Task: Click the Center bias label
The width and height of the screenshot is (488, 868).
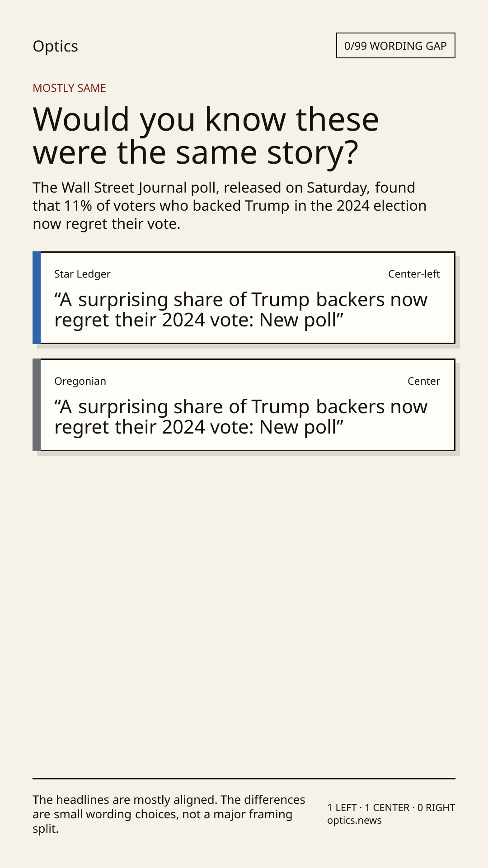Action: pyautogui.click(x=424, y=381)
